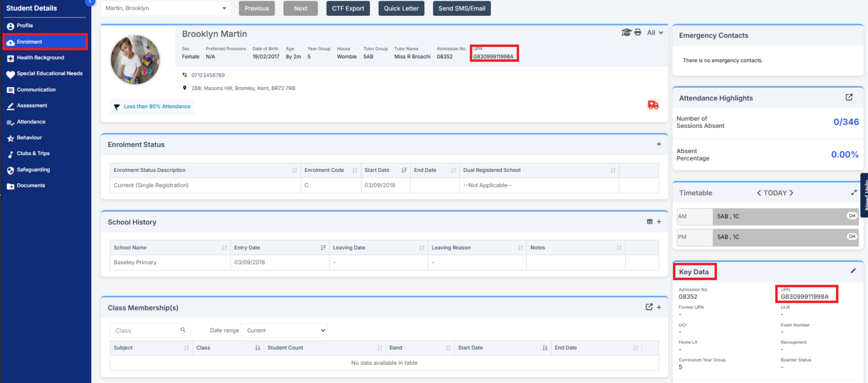868x383 pixels.
Task: Click the table icon in School History
Action: pyautogui.click(x=650, y=222)
